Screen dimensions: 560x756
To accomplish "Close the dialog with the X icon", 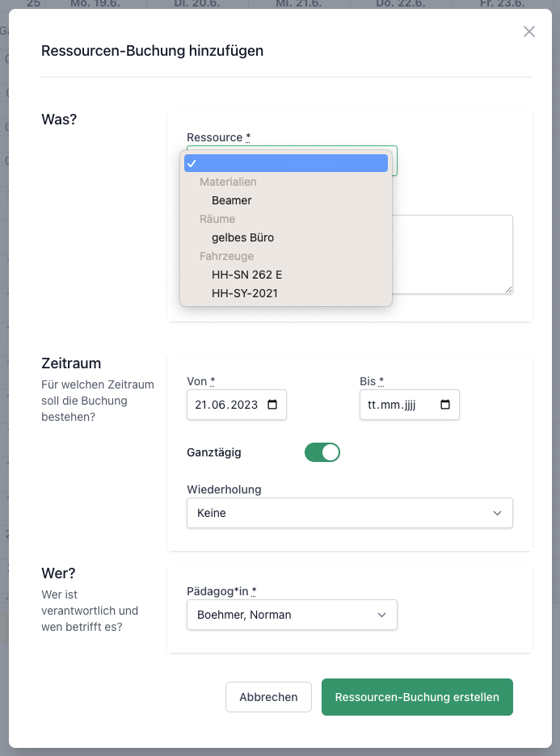I will pos(529,31).
